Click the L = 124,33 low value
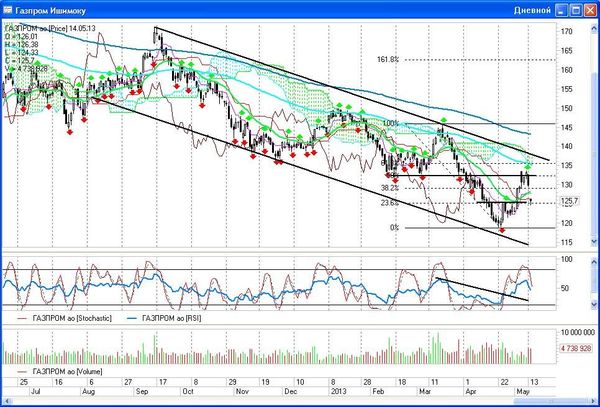Screen dimensions: 600x407 (x=21, y=52)
